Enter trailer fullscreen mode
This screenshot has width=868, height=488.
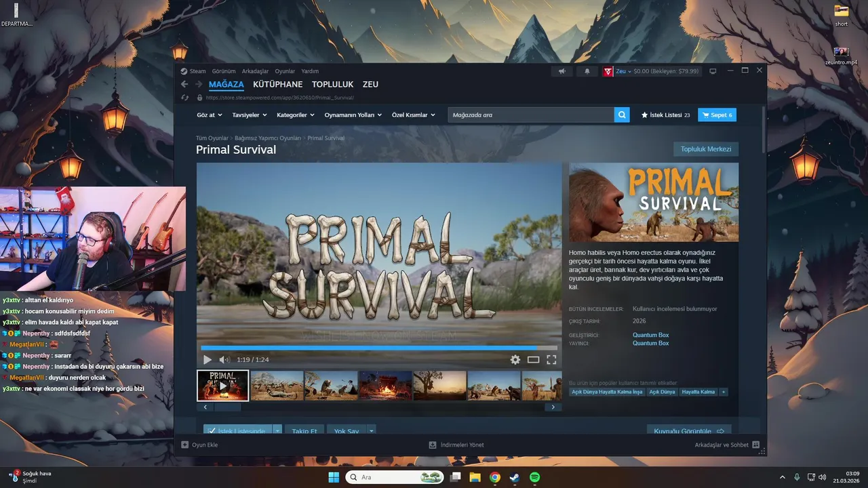551,360
